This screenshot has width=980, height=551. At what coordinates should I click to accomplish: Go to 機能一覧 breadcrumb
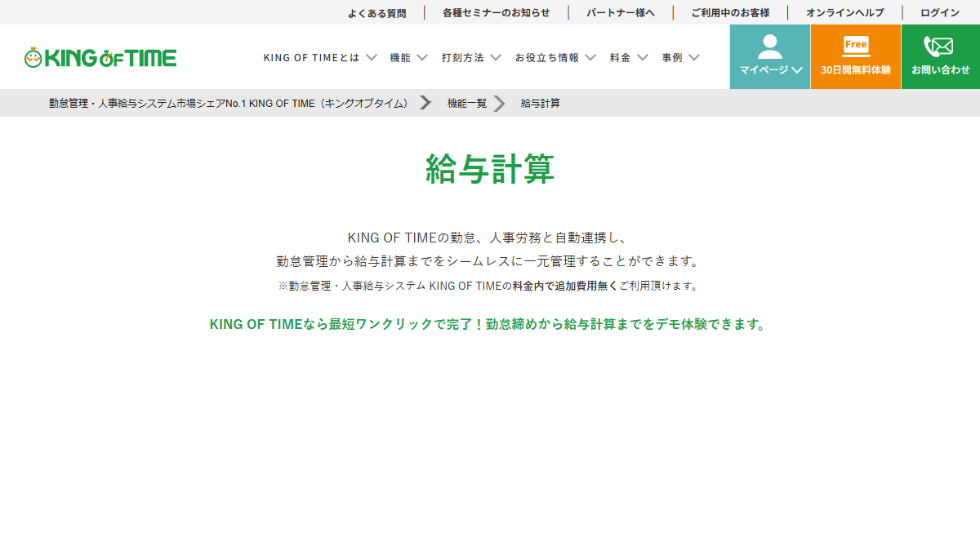click(467, 103)
